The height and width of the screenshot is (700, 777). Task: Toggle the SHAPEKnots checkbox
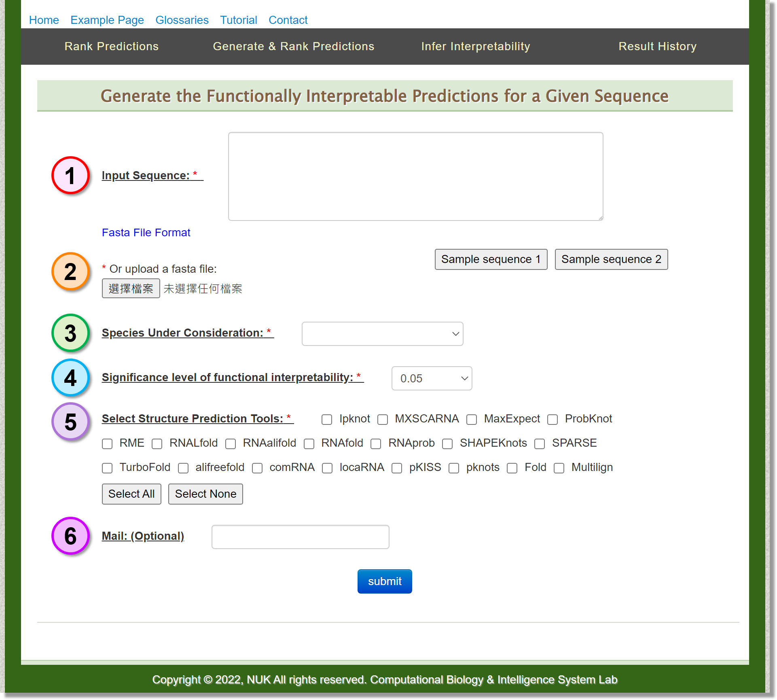[447, 444]
